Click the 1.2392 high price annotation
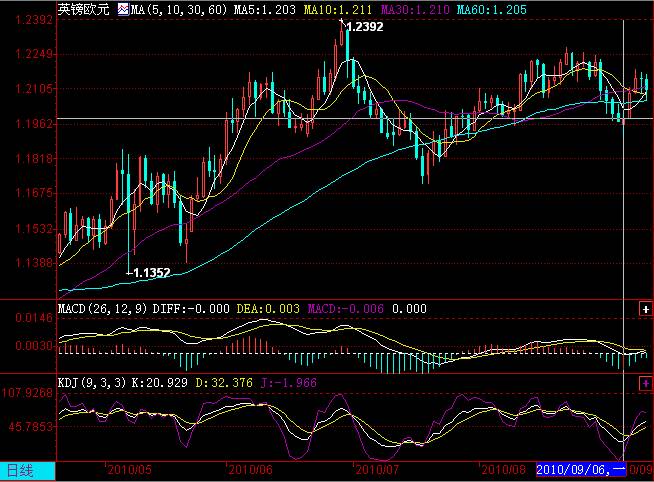654x482 pixels. point(365,27)
